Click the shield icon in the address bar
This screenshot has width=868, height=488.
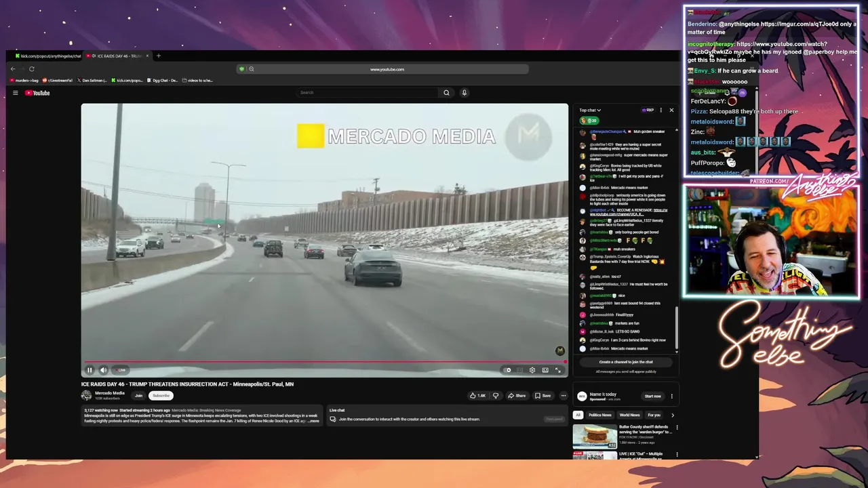(241, 69)
